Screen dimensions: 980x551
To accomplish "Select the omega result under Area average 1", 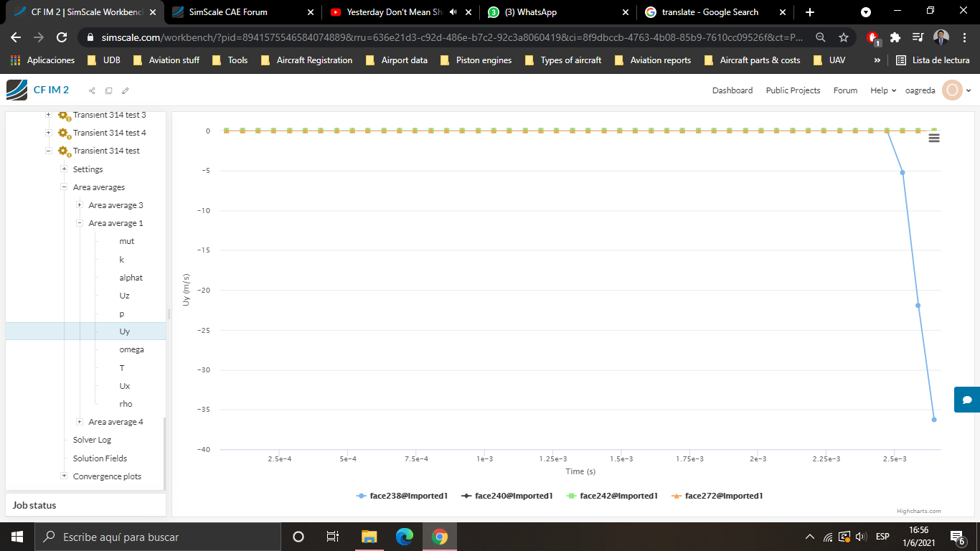I will (x=131, y=349).
